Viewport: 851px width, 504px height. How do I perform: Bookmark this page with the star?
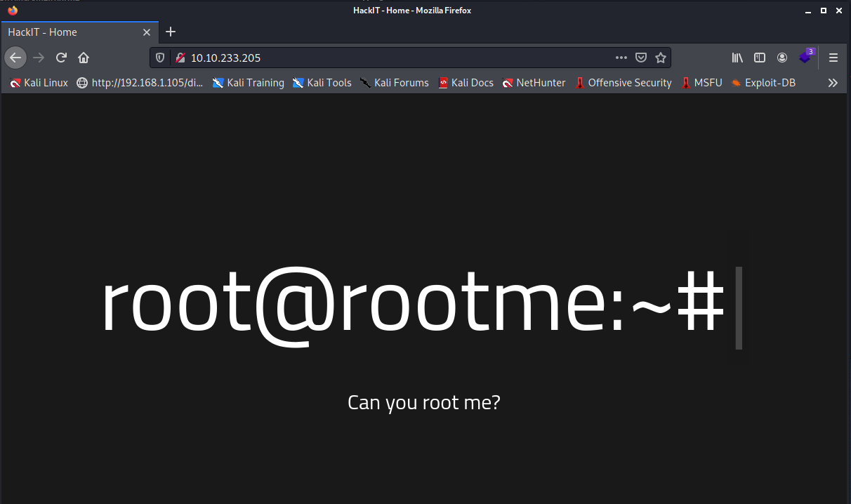[660, 58]
